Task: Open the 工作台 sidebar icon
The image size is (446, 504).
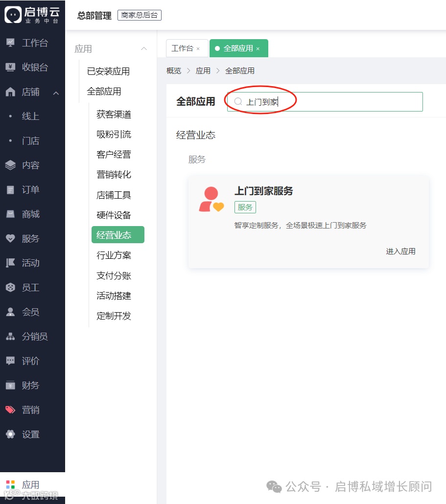Action: [x=11, y=43]
